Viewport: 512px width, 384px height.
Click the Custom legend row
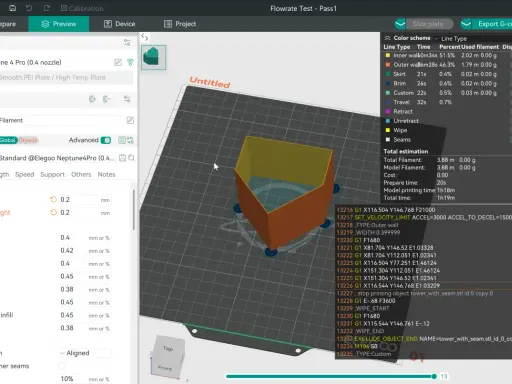pyautogui.click(x=446, y=93)
